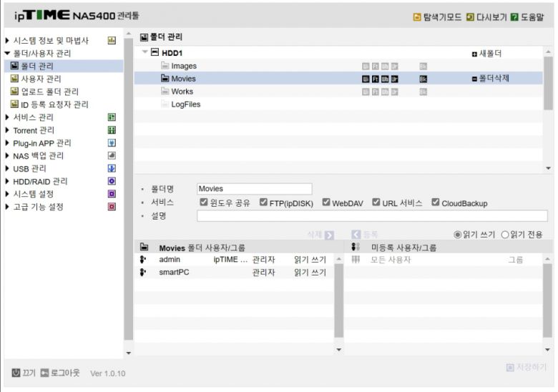Expand the 시스템 정보 및 마법사 menu

tap(8, 41)
